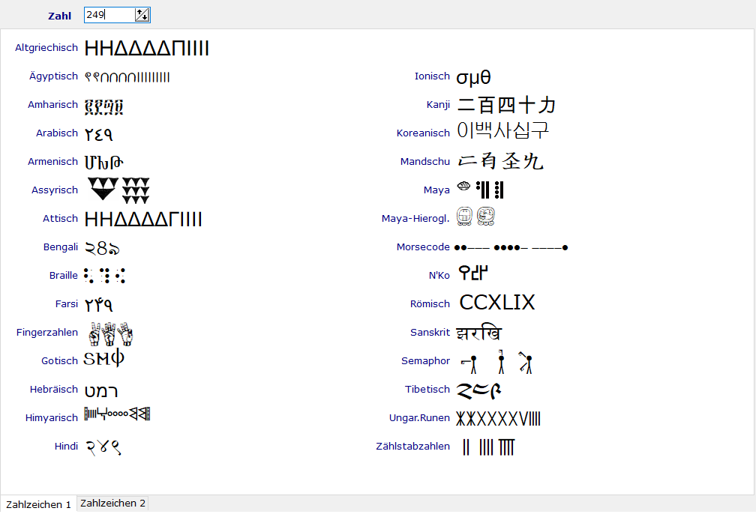Click the Zählstabzahlen counting rod symbols

pos(487,447)
